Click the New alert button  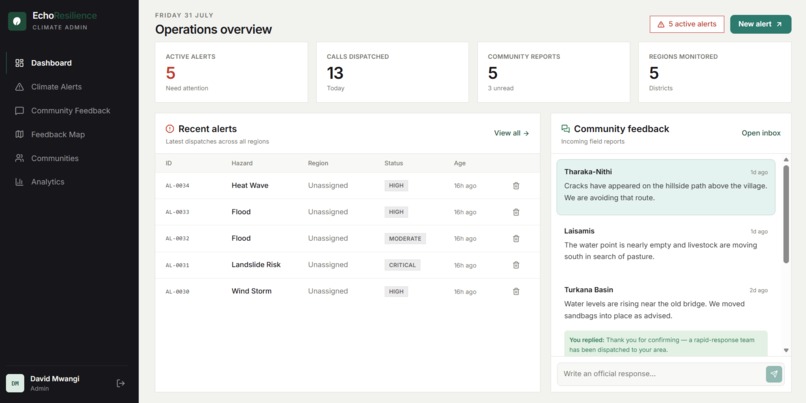pyautogui.click(x=760, y=24)
